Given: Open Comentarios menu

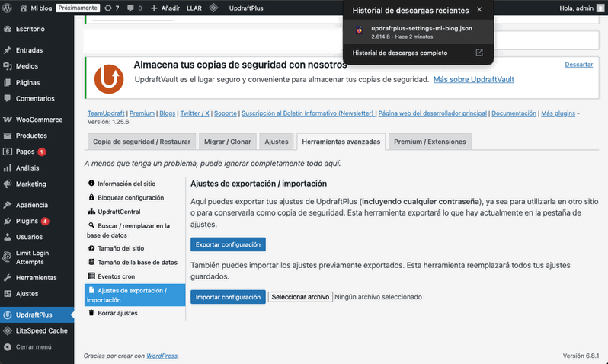Looking at the screenshot, I should 37,98.
